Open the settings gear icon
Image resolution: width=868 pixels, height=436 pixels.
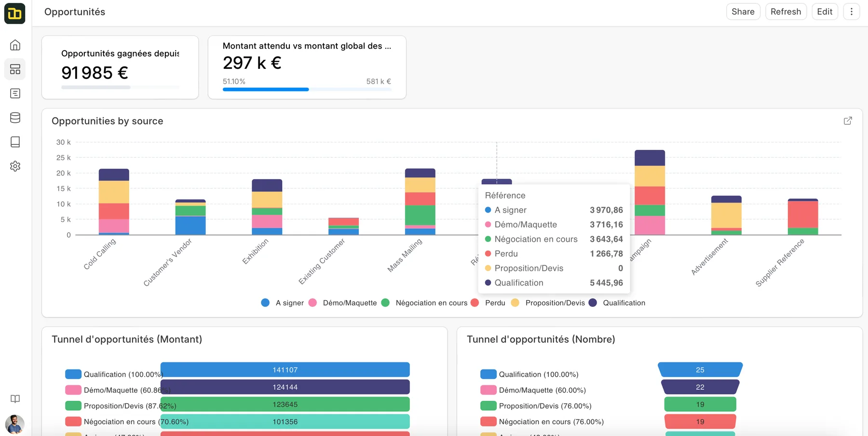(15, 166)
